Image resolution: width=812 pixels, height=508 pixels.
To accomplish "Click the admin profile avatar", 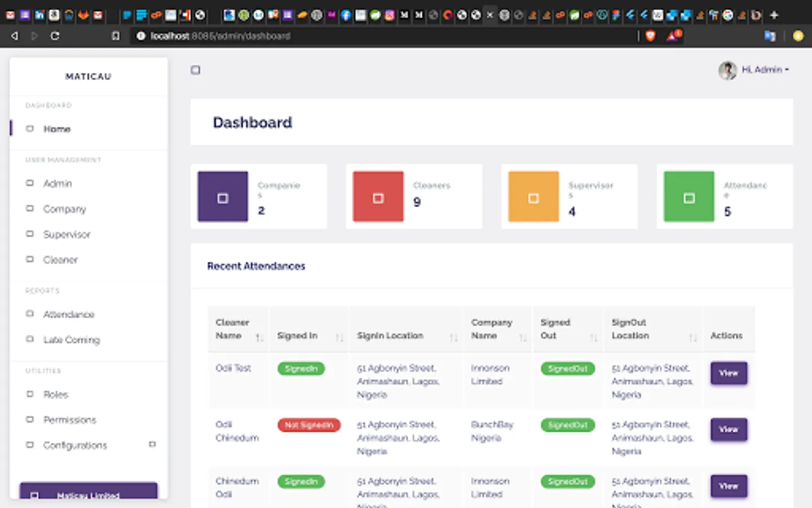I will (x=727, y=70).
